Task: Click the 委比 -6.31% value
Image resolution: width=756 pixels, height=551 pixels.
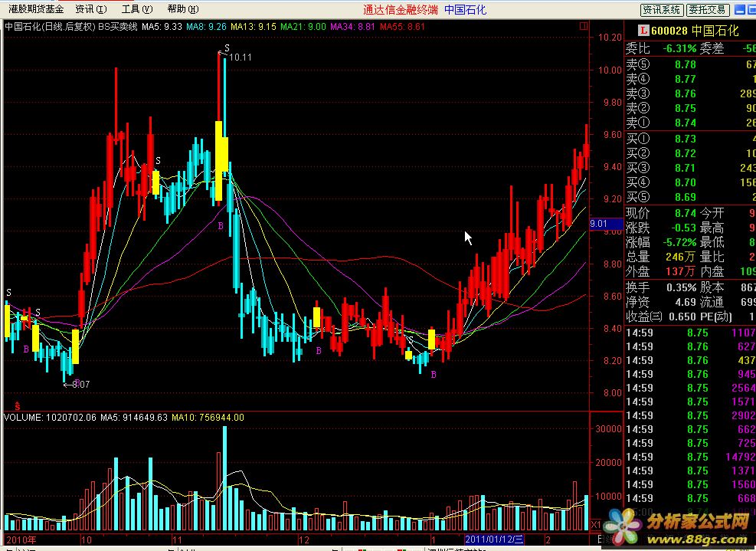Action: pyautogui.click(x=679, y=49)
